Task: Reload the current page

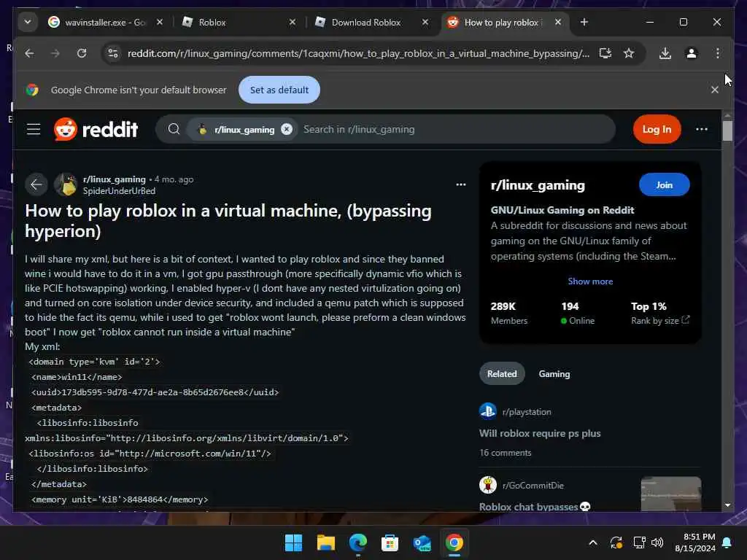Action: coord(82,53)
